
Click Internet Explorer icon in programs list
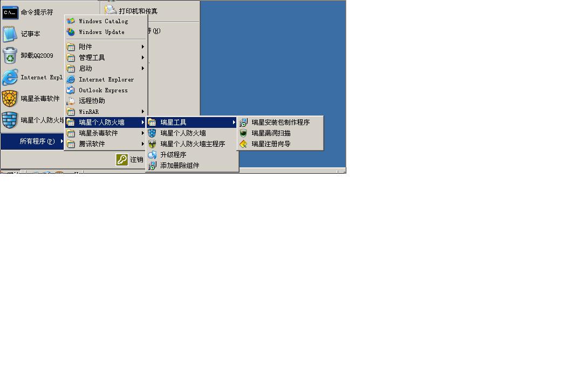(71, 79)
